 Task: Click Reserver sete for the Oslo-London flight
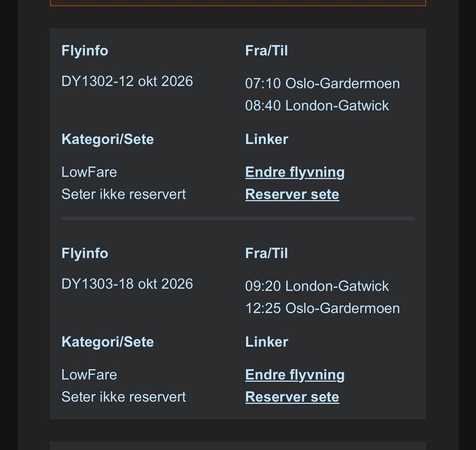tap(292, 194)
